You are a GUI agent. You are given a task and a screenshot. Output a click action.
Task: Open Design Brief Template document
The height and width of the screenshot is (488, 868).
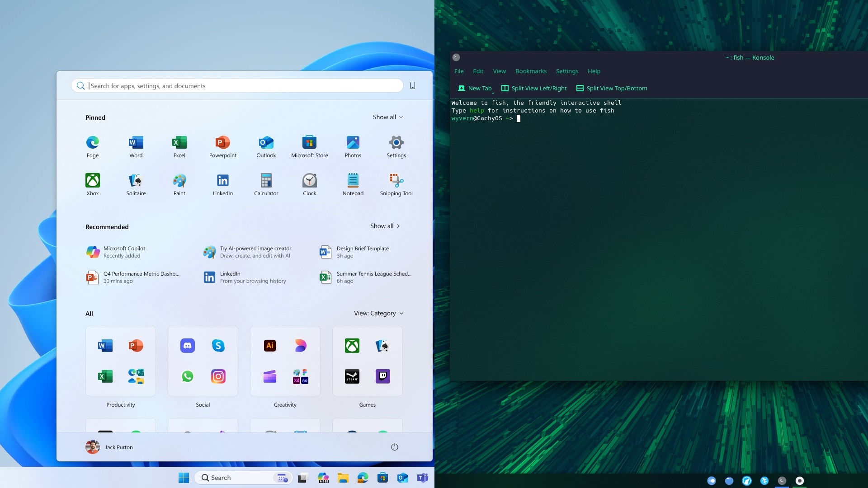[362, 252]
